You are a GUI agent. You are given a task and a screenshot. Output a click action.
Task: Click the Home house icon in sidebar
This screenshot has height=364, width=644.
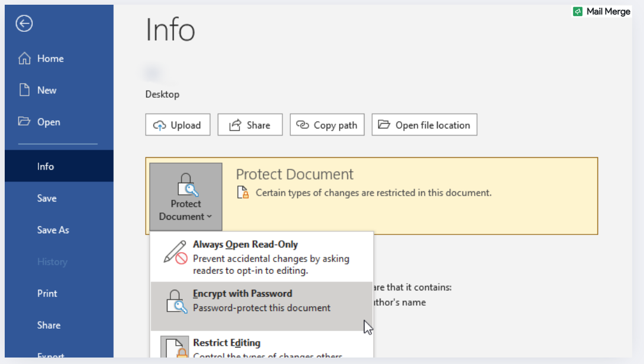pos(24,58)
